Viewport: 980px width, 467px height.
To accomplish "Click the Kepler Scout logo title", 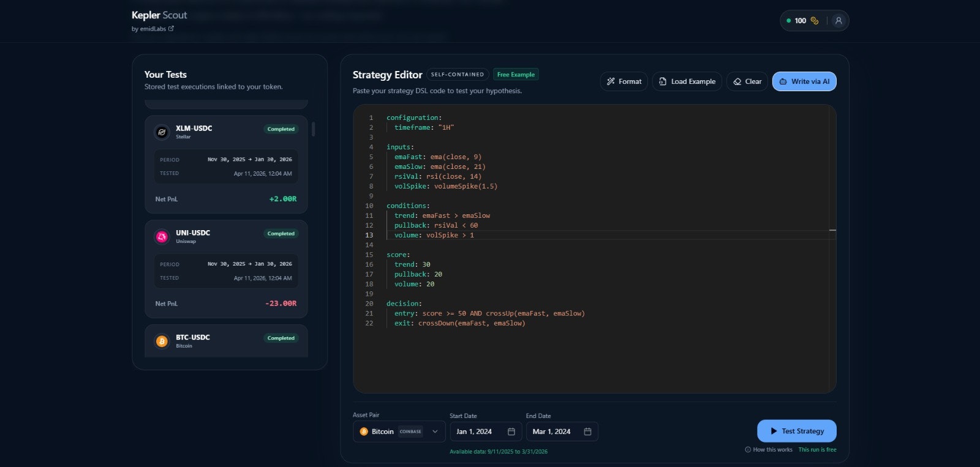I will [x=159, y=15].
